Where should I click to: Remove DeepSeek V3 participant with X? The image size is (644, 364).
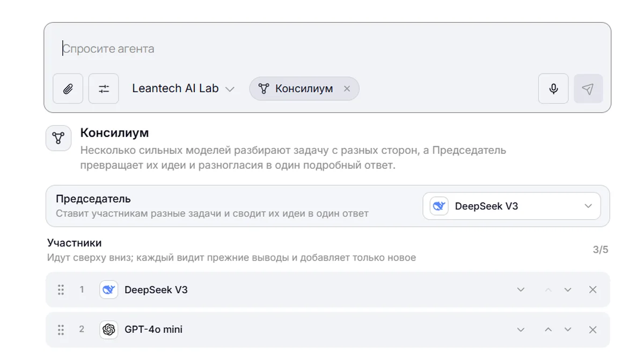click(592, 289)
